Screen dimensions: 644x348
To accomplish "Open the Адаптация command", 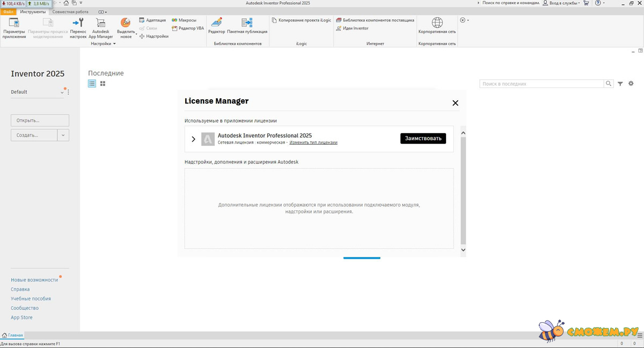I will tap(152, 20).
